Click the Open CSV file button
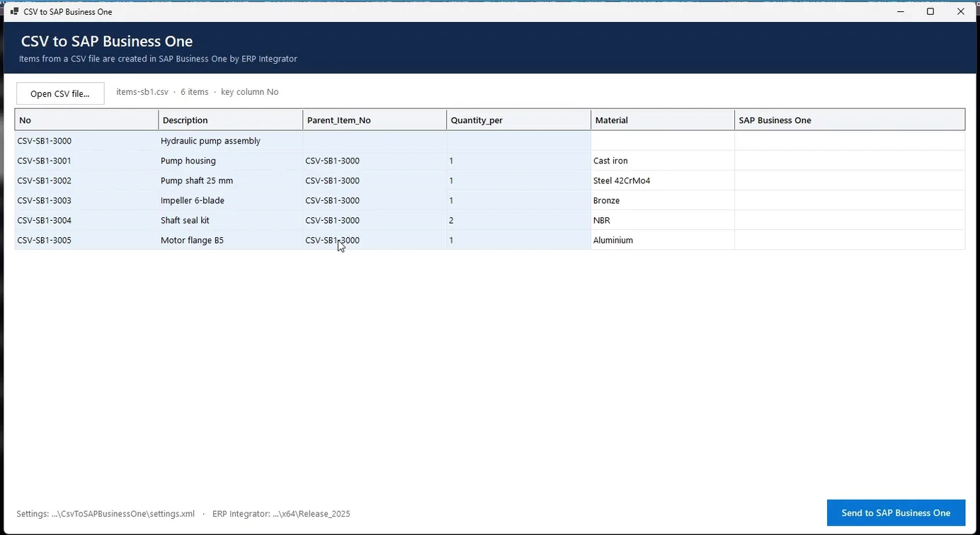This screenshot has width=980, height=535. pyautogui.click(x=60, y=93)
